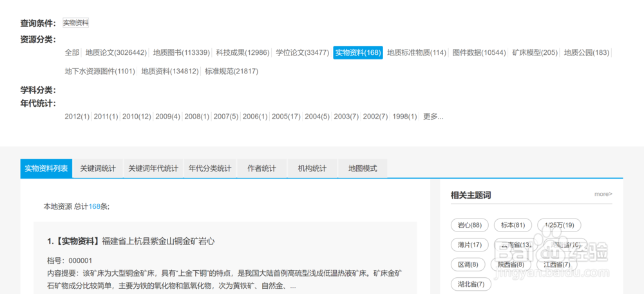The height and width of the screenshot is (294, 644).
Task: Expand more years with 更多...
Action: click(x=433, y=116)
